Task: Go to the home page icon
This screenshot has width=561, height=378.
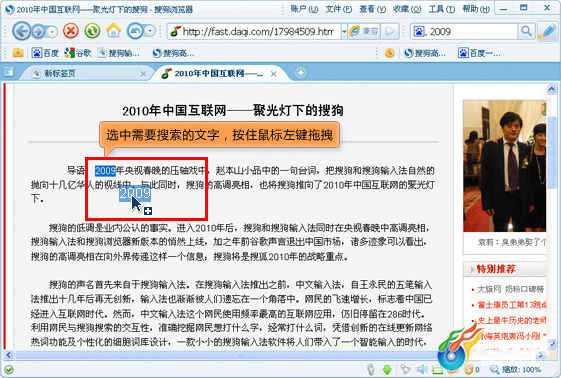Action: coord(113,31)
